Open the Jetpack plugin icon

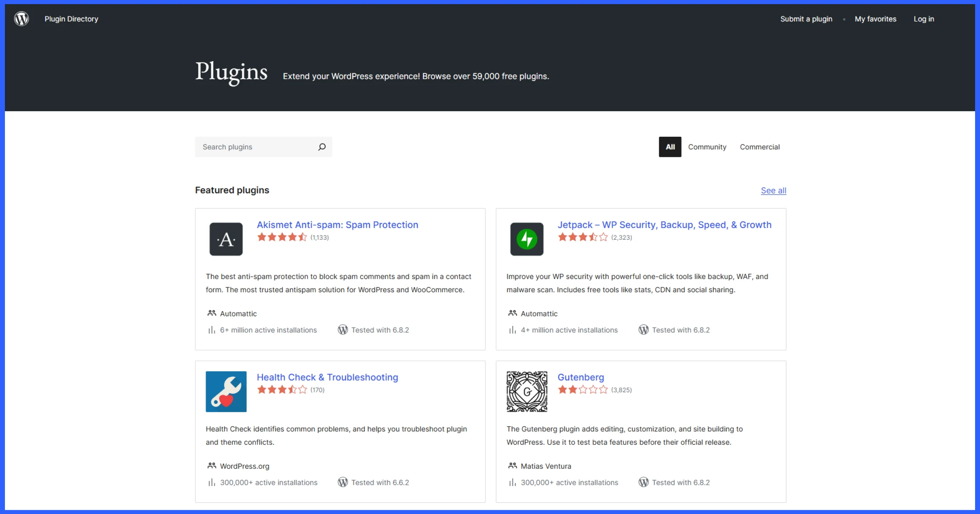point(527,239)
